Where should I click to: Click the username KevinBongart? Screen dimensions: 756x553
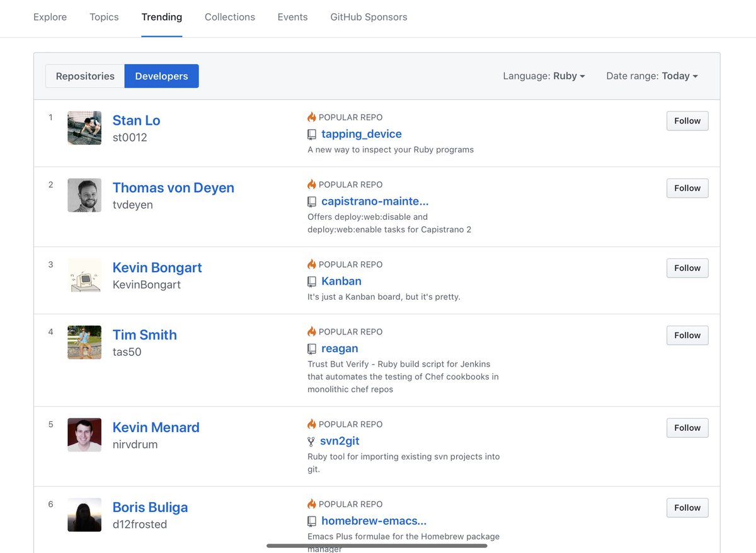click(146, 285)
